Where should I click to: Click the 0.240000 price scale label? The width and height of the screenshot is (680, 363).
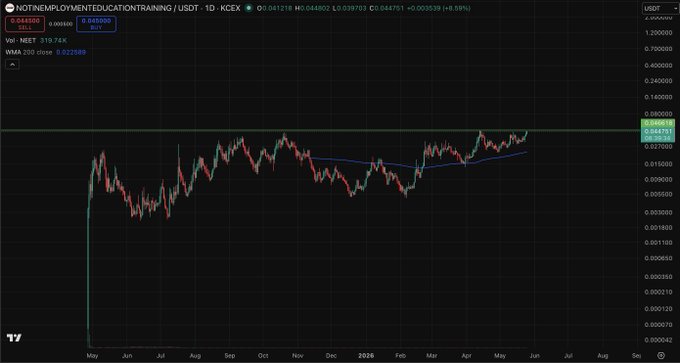658,81
